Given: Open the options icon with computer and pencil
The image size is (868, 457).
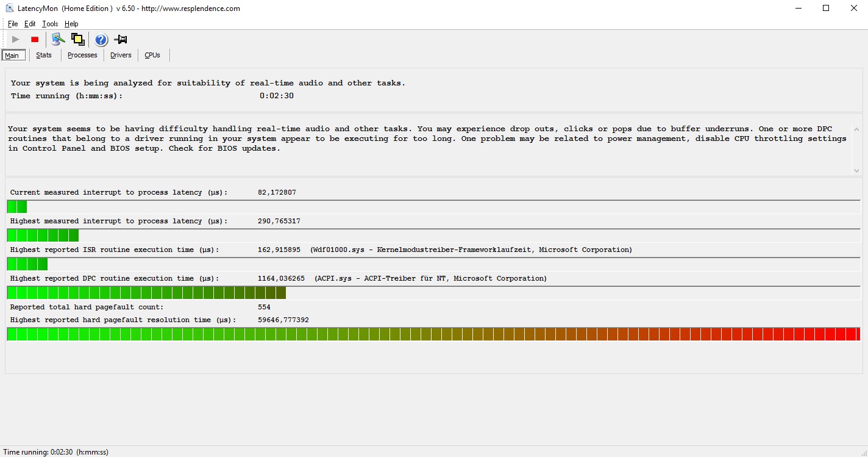Looking at the screenshot, I should pyautogui.click(x=58, y=40).
